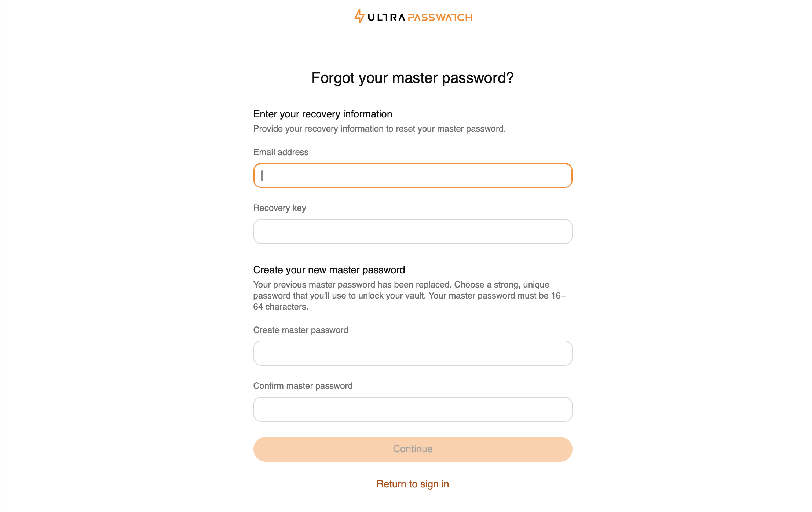This screenshot has width=812, height=512.
Task: Click the black ULTRA wordmark in header
Action: pos(386,17)
